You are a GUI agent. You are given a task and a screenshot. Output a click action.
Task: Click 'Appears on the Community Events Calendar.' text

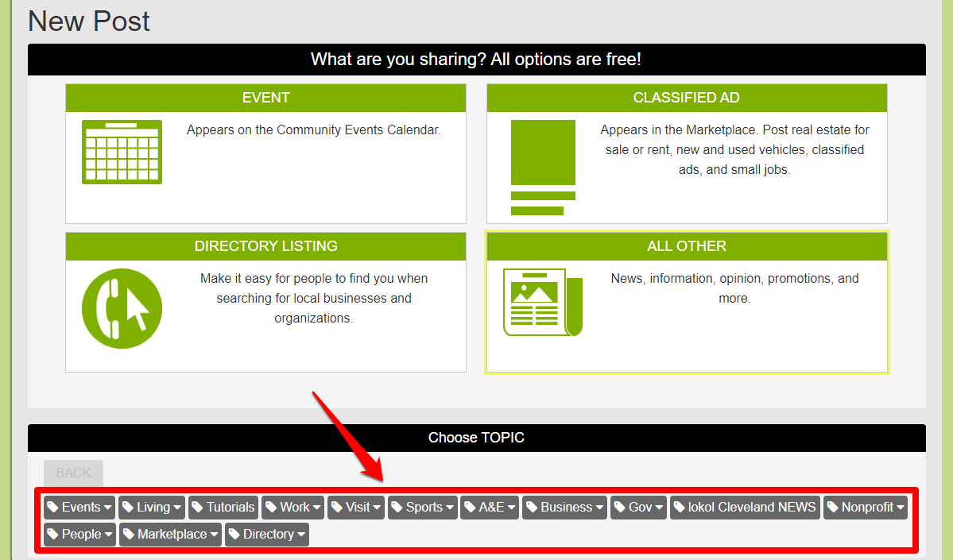point(314,130)
